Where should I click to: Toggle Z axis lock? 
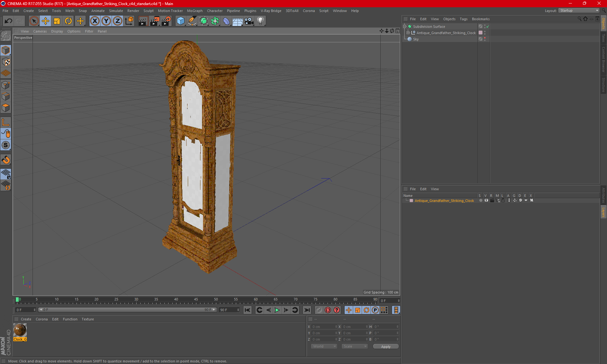(117, 21)
